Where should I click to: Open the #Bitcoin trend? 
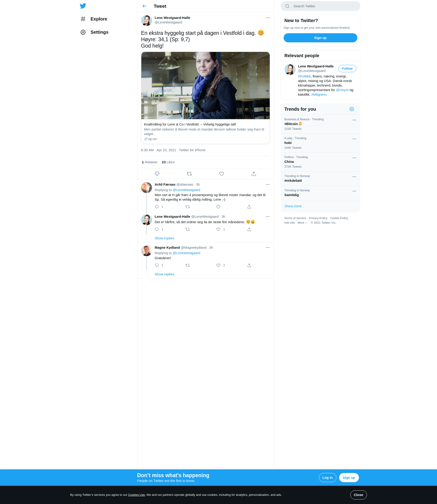(x=320, y=124)
